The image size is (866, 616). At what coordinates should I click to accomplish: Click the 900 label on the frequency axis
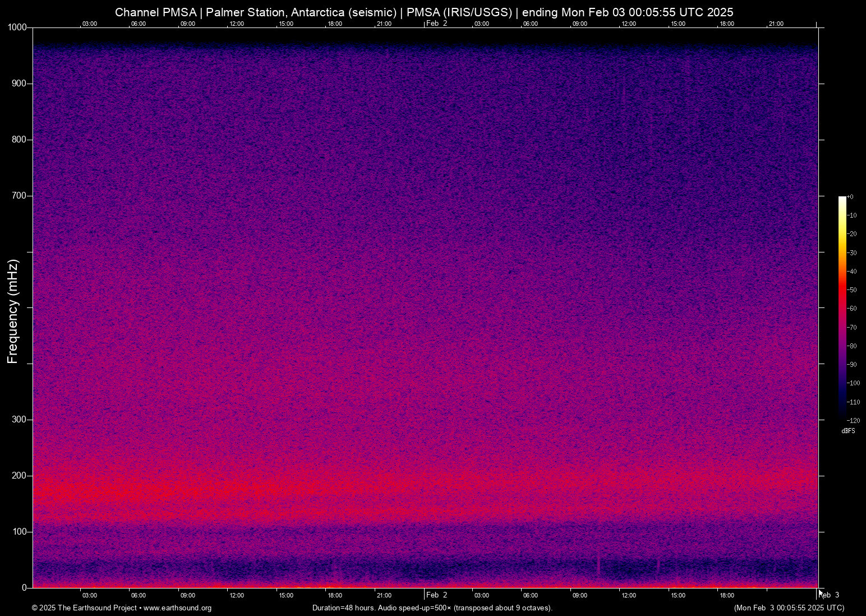(x=20, y=84)
